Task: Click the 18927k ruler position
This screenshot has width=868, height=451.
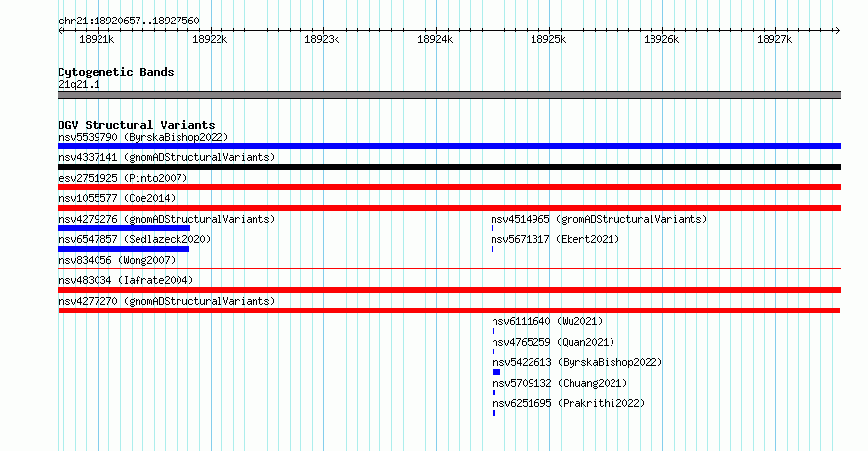Action: click(x=774, y=39)
